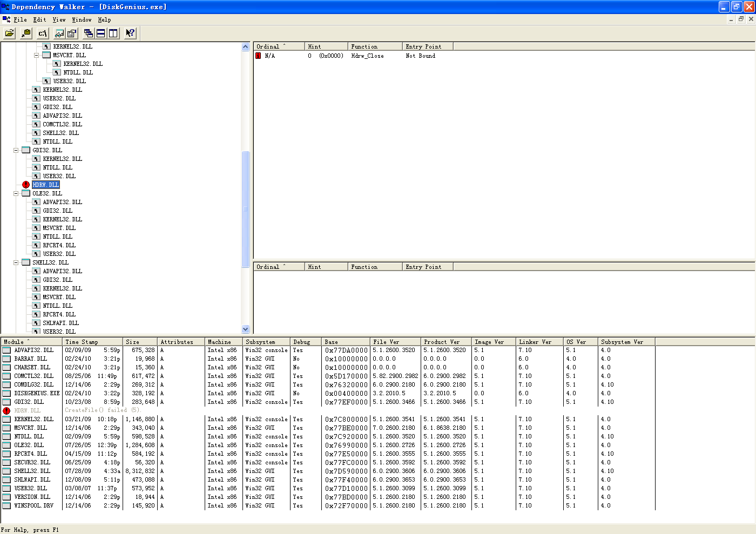This screenshot has height=534, width=756.
Task: Sort module list by Size column
Action: (140, 342)
